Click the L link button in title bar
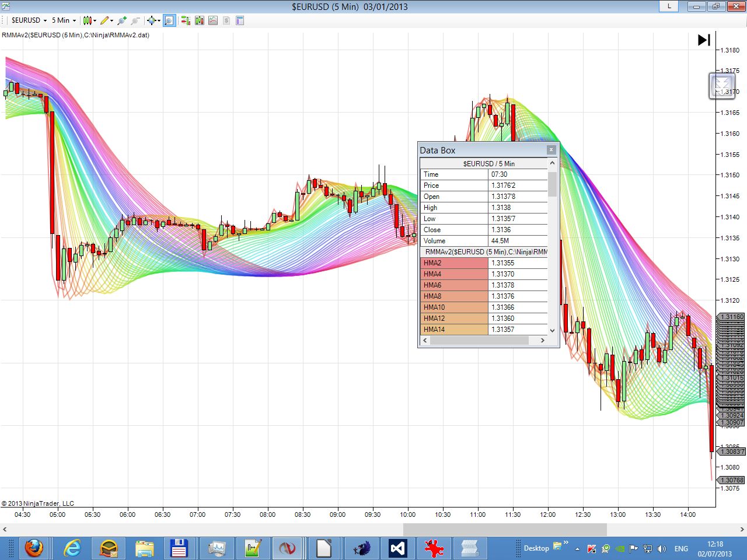This screenshot has height=560, width=747. [669, 6]
